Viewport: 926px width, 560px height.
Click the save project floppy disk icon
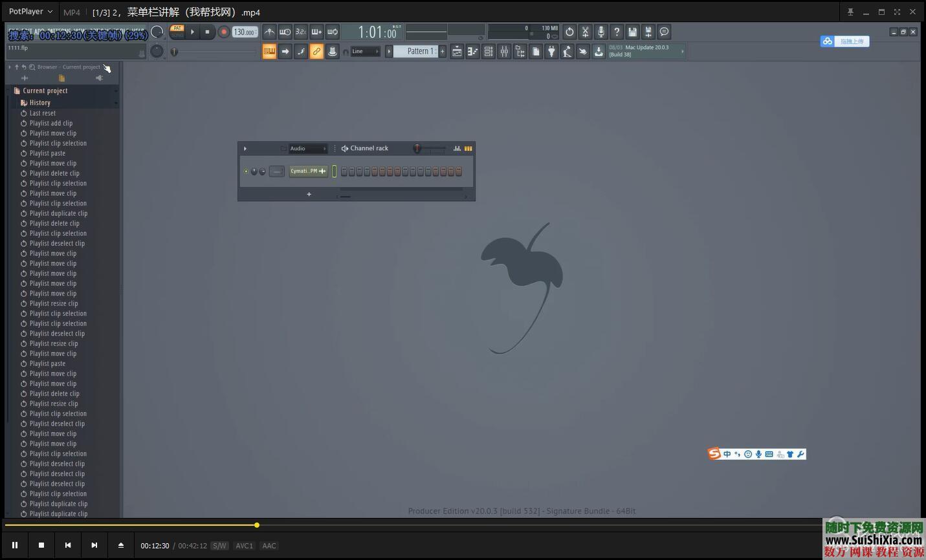632,32
